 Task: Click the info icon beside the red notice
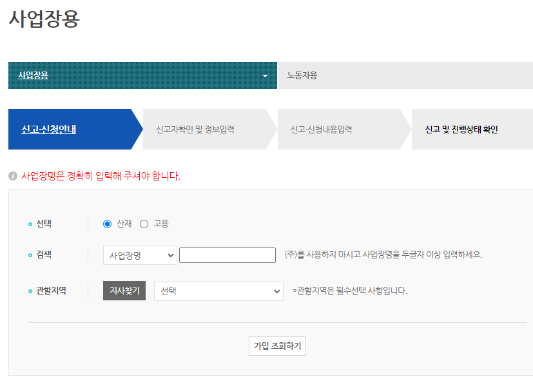point(13,176)
